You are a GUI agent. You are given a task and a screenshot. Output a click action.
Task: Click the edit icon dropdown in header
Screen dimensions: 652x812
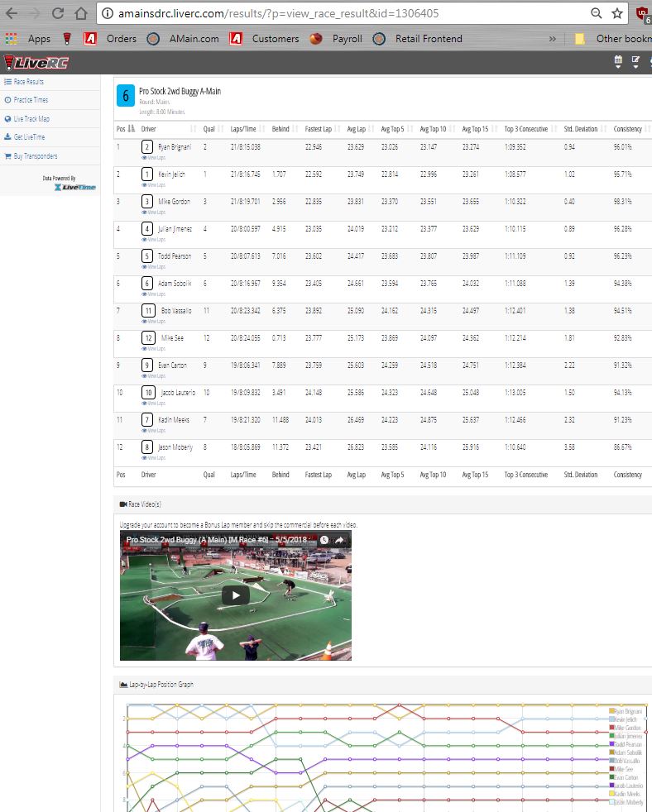(635, 61)
